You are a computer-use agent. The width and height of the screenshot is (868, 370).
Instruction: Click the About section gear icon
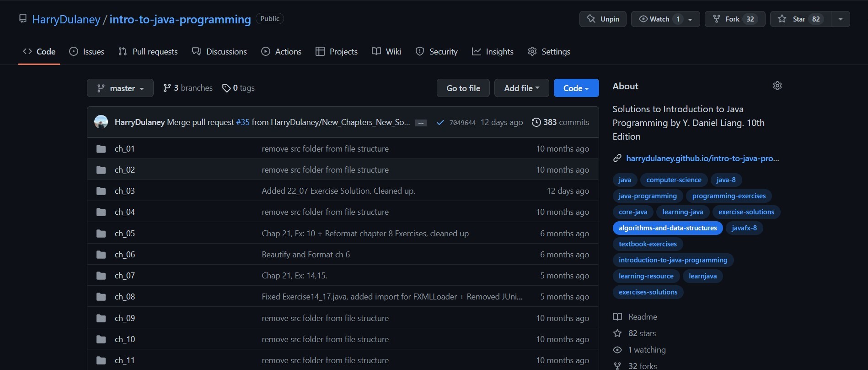(777, 86)
